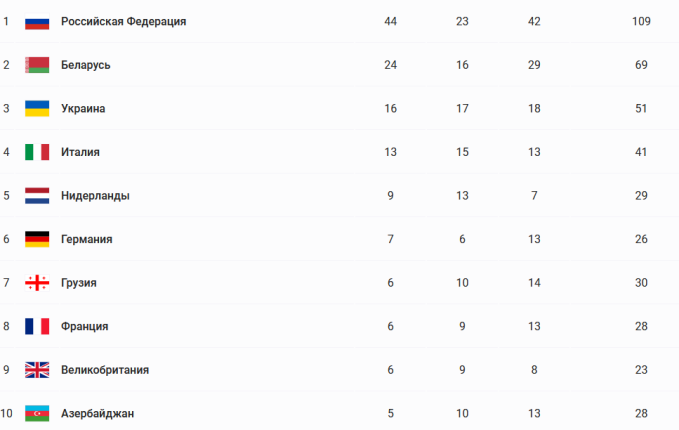Click the France flag icon
This screenshot has width=679, height=430.
click(37, 326)
